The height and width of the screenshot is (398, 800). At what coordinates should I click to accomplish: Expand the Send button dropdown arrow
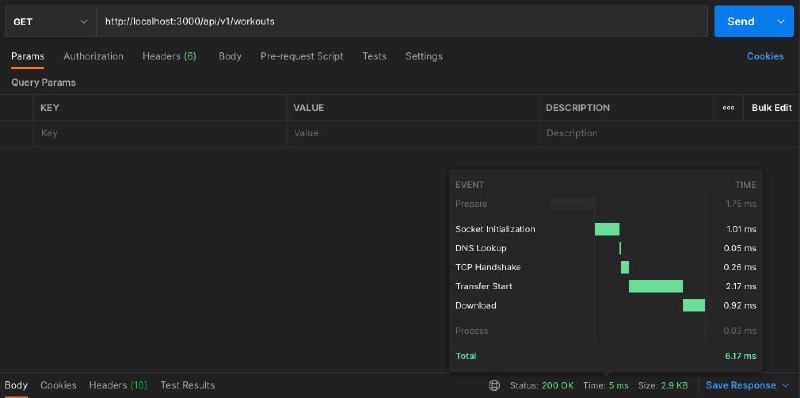pyautogui.click(x=780, y=21)
